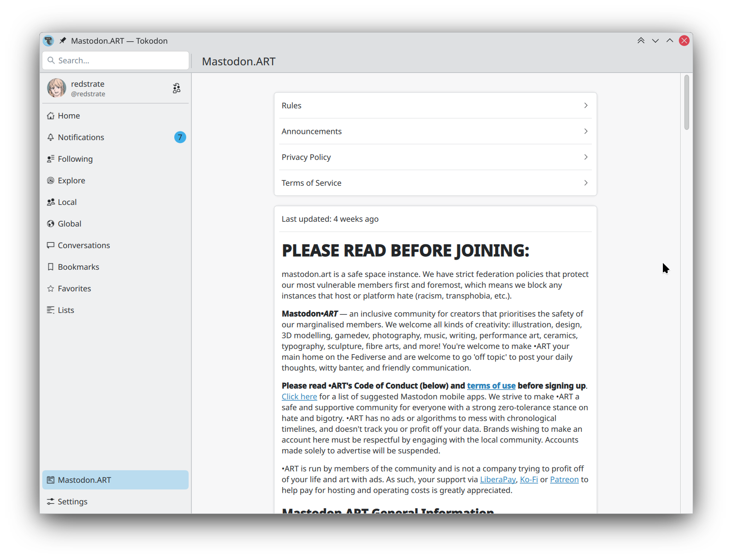The width and height of the screenshot is (732, 560).
Task: Show Favorites page
Action: pos(115,288)
